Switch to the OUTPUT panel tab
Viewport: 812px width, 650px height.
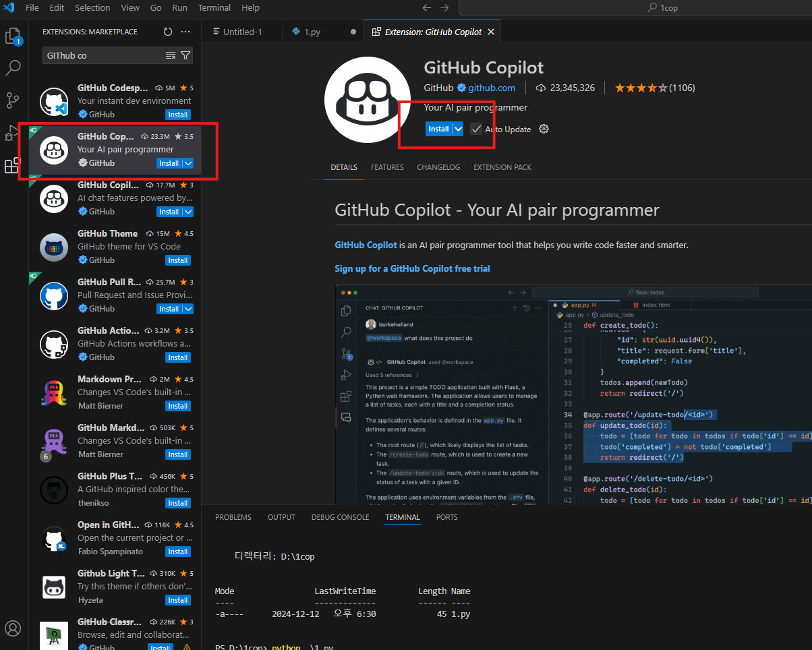point(281,517)
